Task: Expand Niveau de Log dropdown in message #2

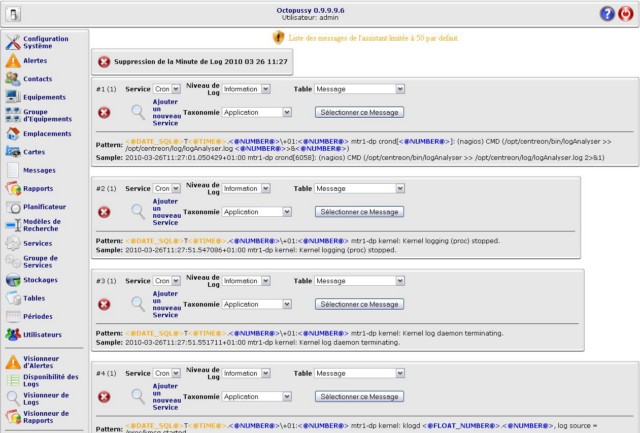Action: click(246, 188)
